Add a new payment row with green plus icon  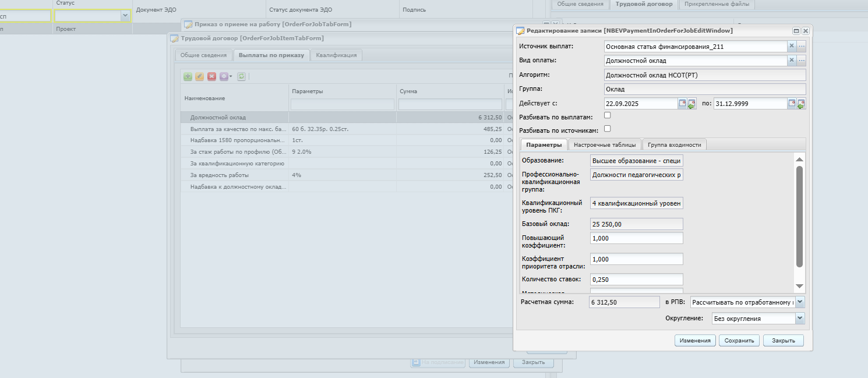(188, 76)
